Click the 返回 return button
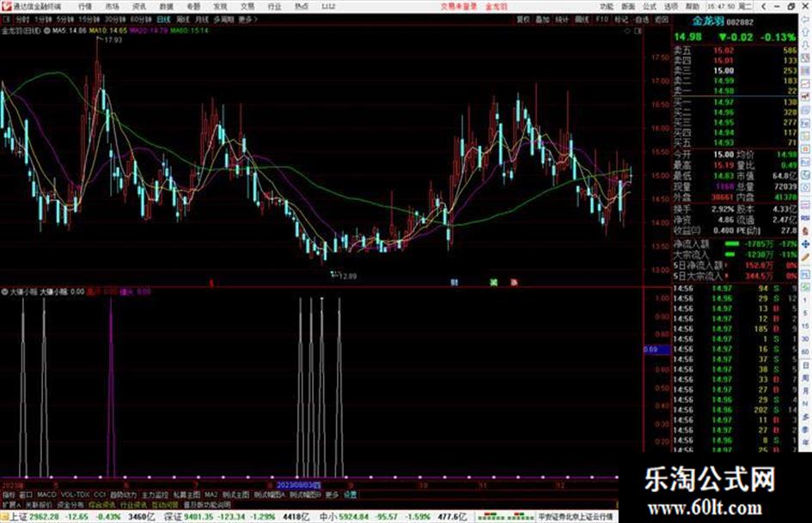 662,19
